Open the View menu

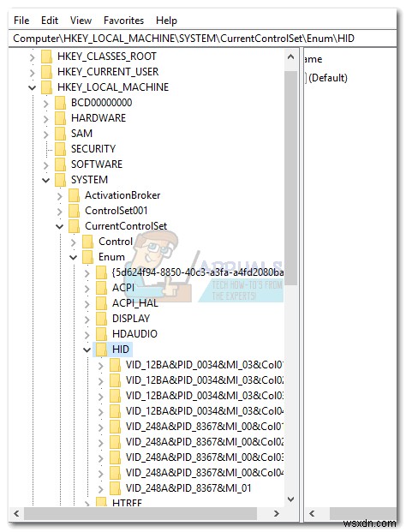point(81,21)
